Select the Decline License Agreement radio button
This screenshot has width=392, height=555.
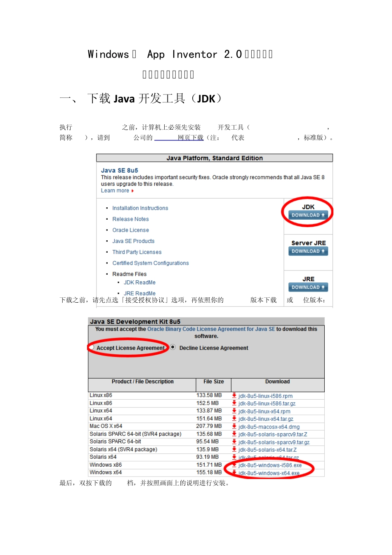172,347
